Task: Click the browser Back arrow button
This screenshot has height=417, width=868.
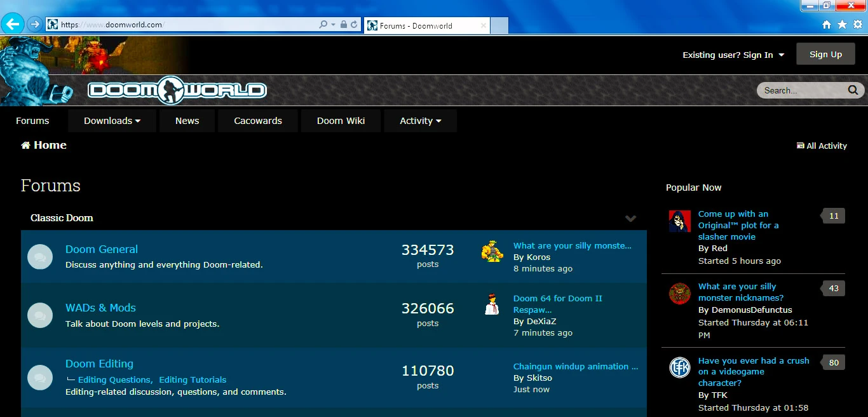Action: click(x=13, y=24)
